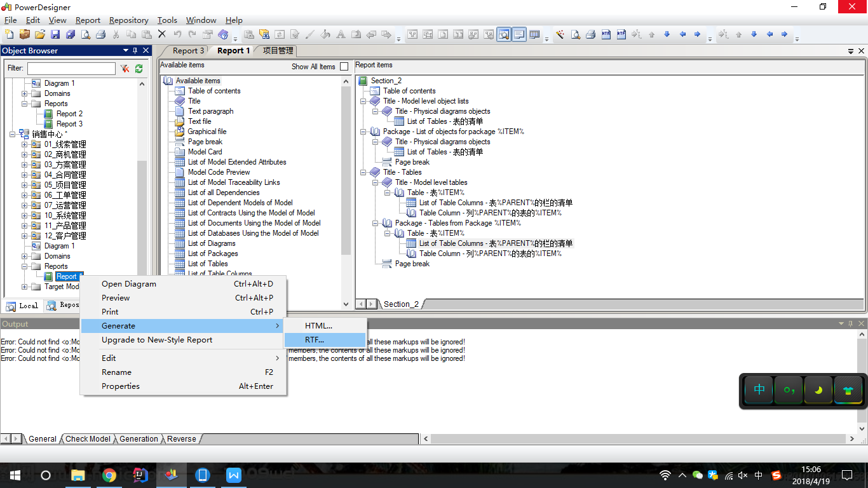
Task: Switch to the 项目管理 tab
Action: (x=278, y=51)
